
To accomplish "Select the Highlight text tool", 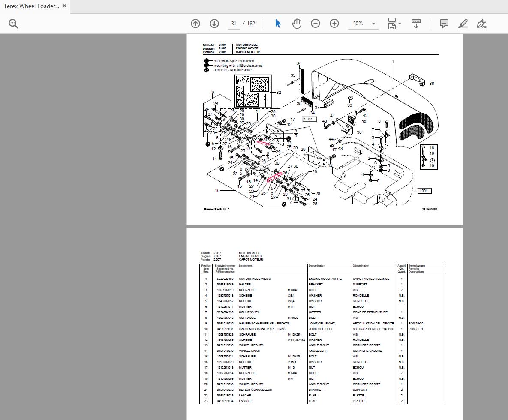I will click(x=463, y=24).
